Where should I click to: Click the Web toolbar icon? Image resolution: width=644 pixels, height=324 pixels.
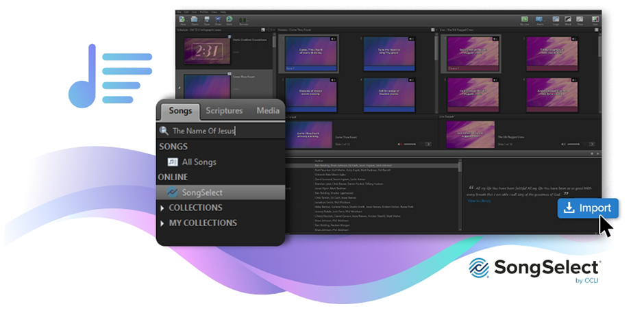[x=230, y=19]
